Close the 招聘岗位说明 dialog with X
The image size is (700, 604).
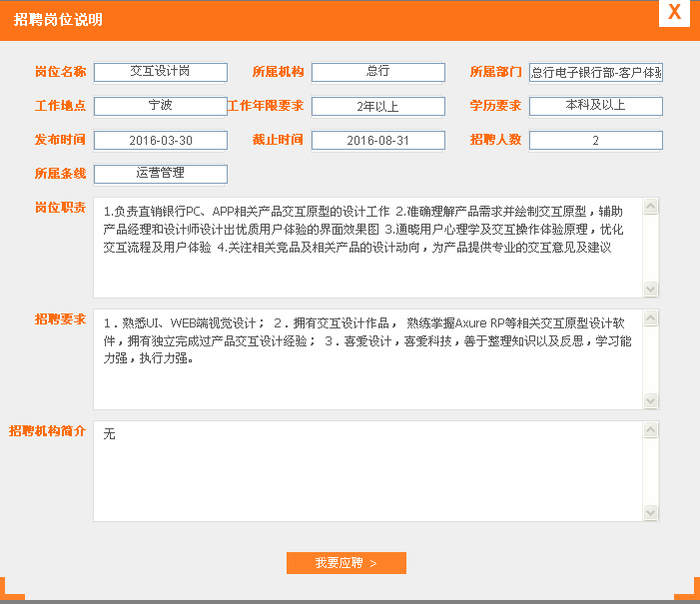click(x=675, y=12)
